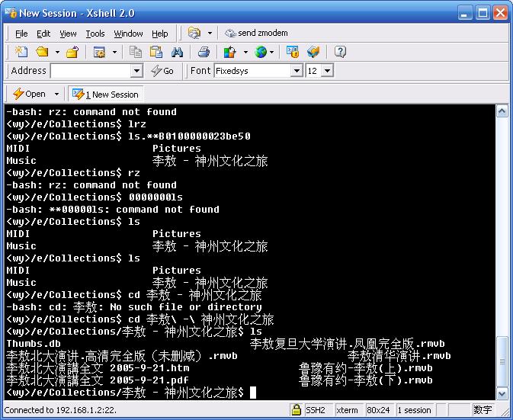The height and width of the screenshot is (420, 513).
Task: Click the Help question mark icon
Action: click(x=340, y=52)
